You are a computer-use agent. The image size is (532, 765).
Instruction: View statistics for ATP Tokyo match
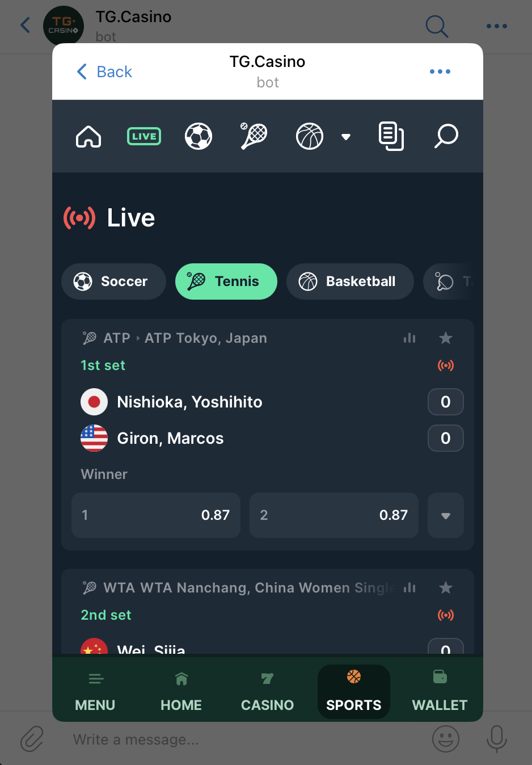(x=409, y=338)
